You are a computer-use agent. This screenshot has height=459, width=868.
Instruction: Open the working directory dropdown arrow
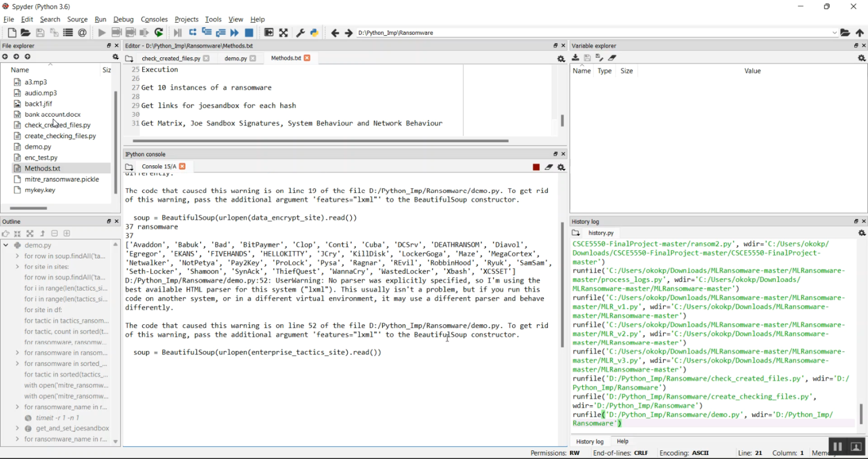(833, 33)
